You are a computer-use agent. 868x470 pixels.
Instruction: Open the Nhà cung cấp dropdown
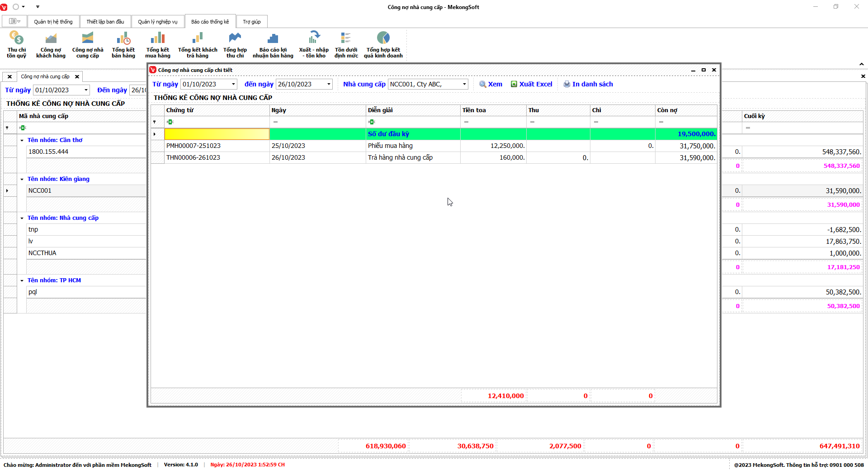click(464, 84)
